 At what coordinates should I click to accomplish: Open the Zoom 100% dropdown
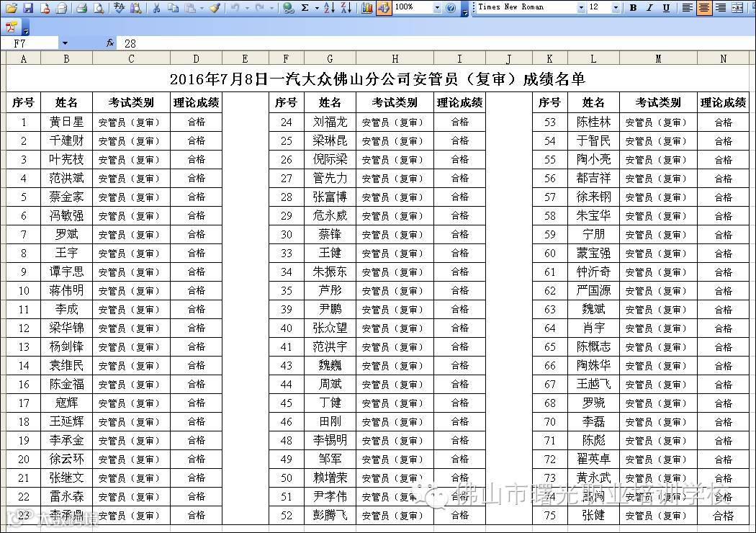click(437, 8)
